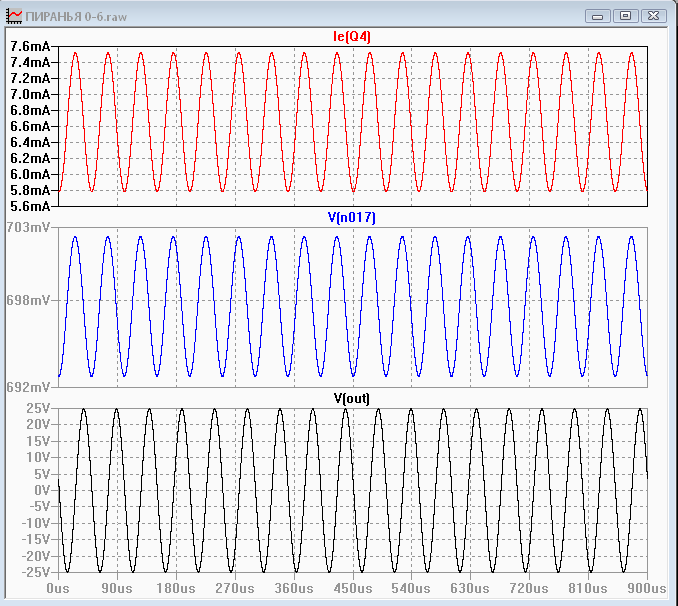Click the -15V axis value
Screen dimensions: 678x606
35,539
